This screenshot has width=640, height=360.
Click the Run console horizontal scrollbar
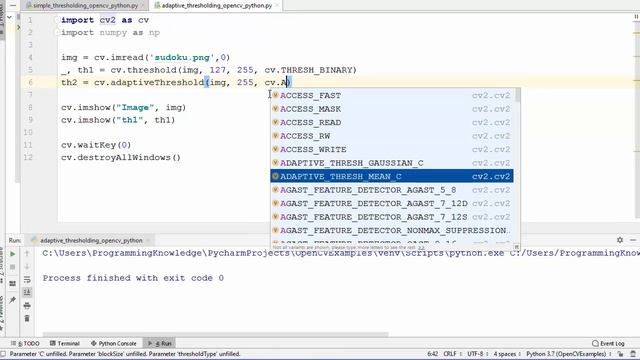pyautogui.click(x=216, y=335)
